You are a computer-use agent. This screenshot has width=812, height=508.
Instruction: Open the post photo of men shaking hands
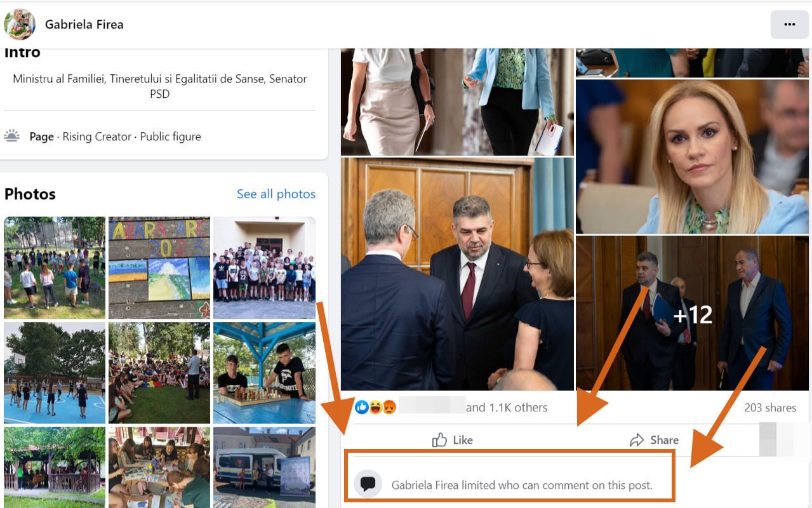(x=457, y=274)
